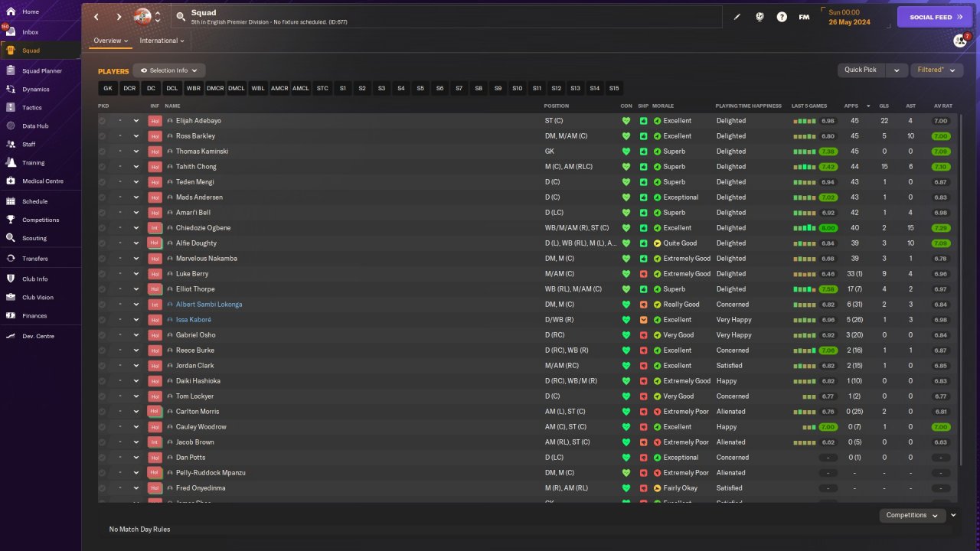
Task: Open the Tactics screen in sidebar
Action: [x=32, y=108]
